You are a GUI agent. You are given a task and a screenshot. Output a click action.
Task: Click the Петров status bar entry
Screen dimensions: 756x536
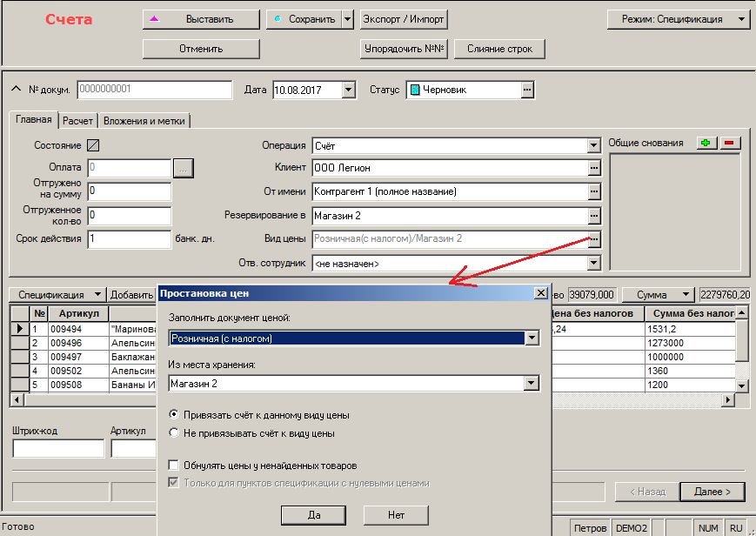(590, 528)
